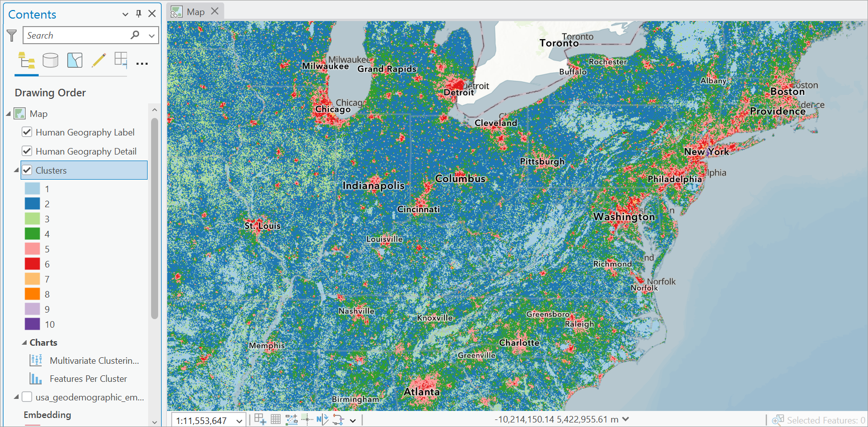Screen dimensions: 868x427
Task: Click the coordinates readout in status bar
Action: pos(556,419)
